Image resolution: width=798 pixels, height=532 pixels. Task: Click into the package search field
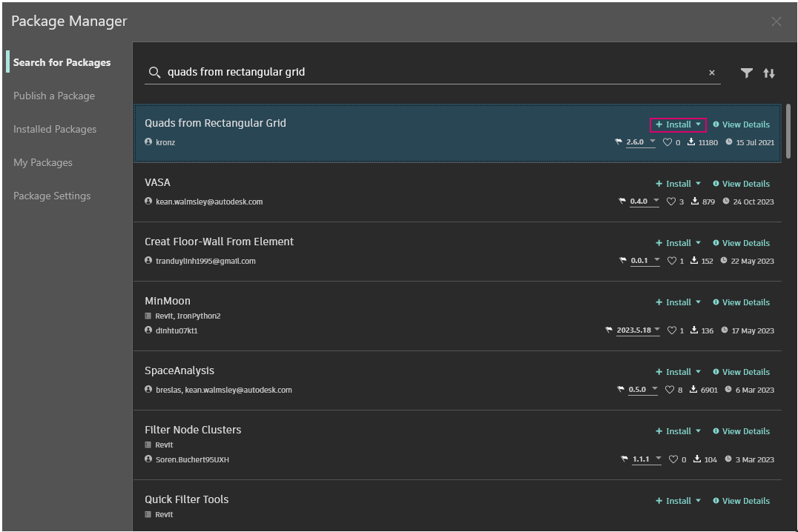(430, 73)
